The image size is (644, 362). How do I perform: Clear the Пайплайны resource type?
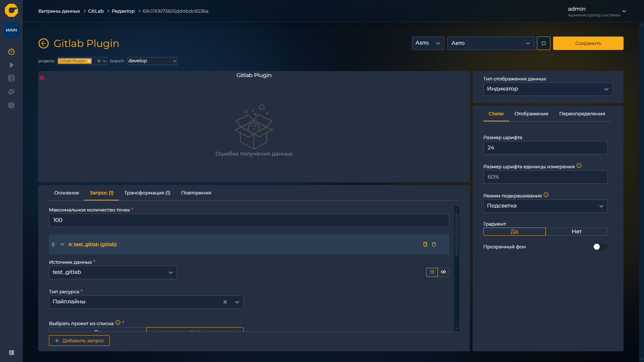[225, 302]
